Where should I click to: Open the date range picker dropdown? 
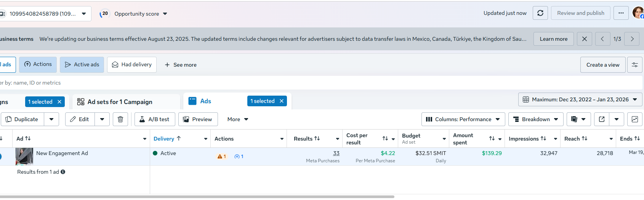click(580, 99)
